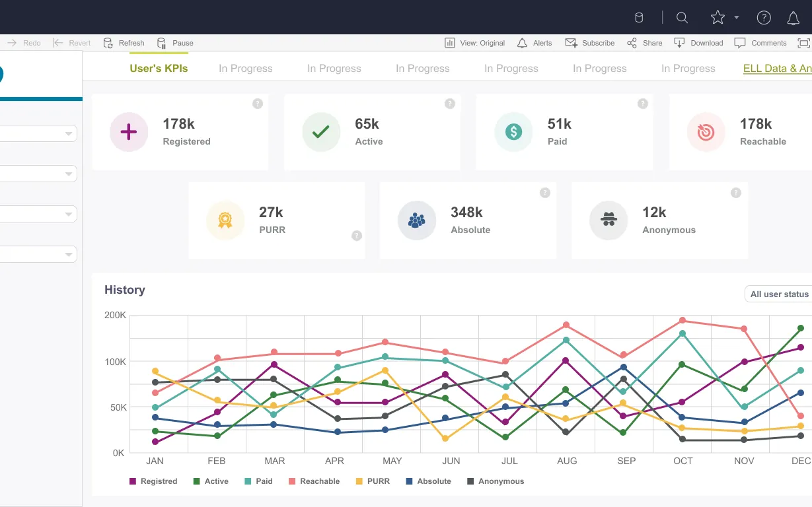Open help tooltip on Active card

[450, 104]
